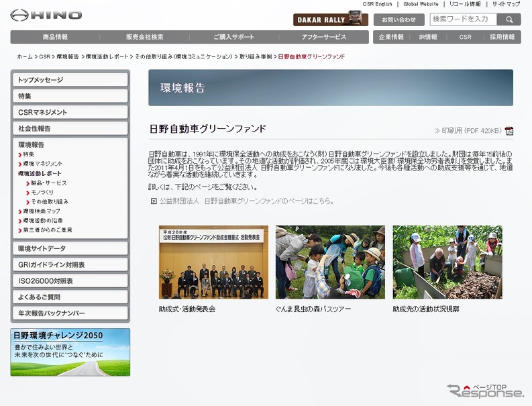Screen dimensions: 532x406
Task: Select the 企業情報 menu
Action: coord(391,37)
